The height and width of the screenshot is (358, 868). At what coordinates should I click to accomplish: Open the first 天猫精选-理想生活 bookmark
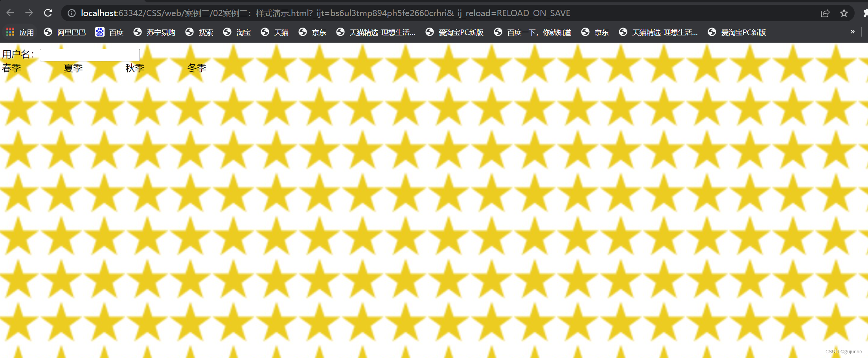[x=376, y=32]
